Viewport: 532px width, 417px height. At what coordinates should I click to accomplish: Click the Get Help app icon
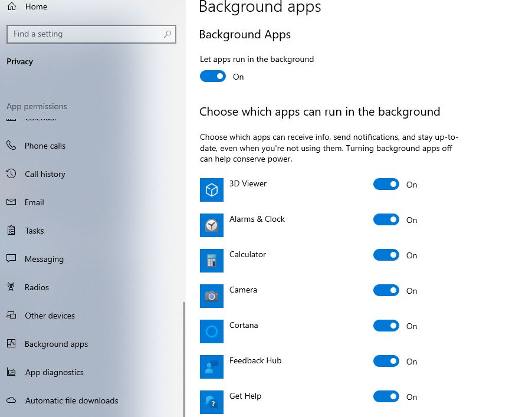tap(211, 402)
